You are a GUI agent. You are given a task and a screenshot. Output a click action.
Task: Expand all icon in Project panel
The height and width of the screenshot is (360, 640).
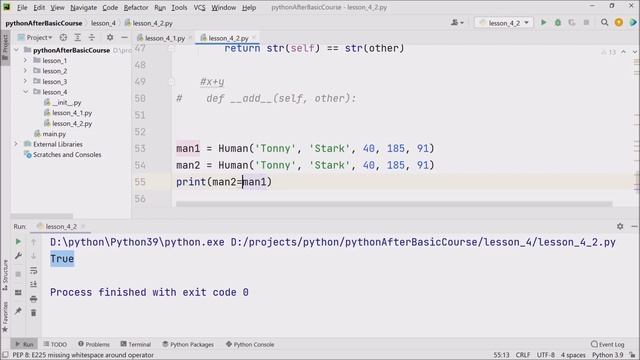[x=77, y=38]
